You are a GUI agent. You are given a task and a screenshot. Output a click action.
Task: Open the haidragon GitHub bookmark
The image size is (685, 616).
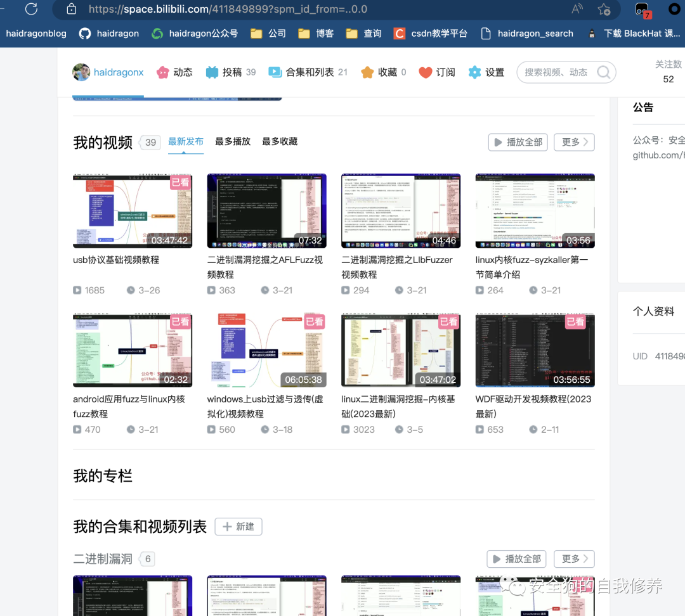click(109, 34)
